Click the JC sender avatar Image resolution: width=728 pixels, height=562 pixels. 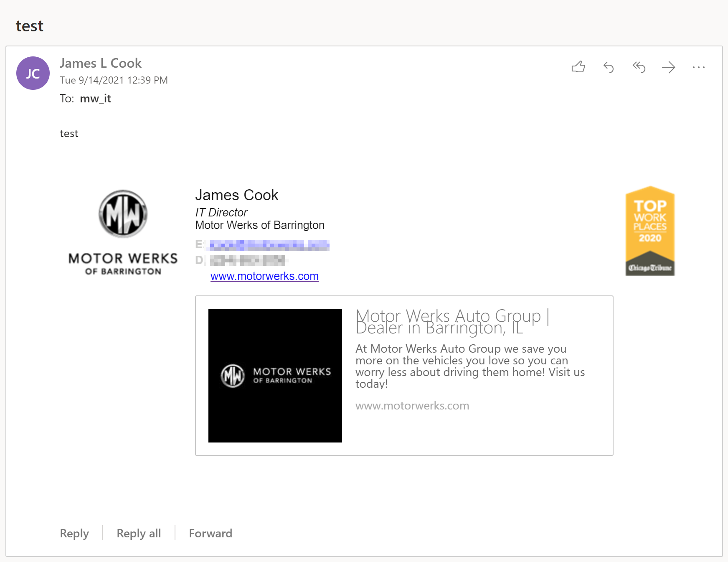coord(33,73)
